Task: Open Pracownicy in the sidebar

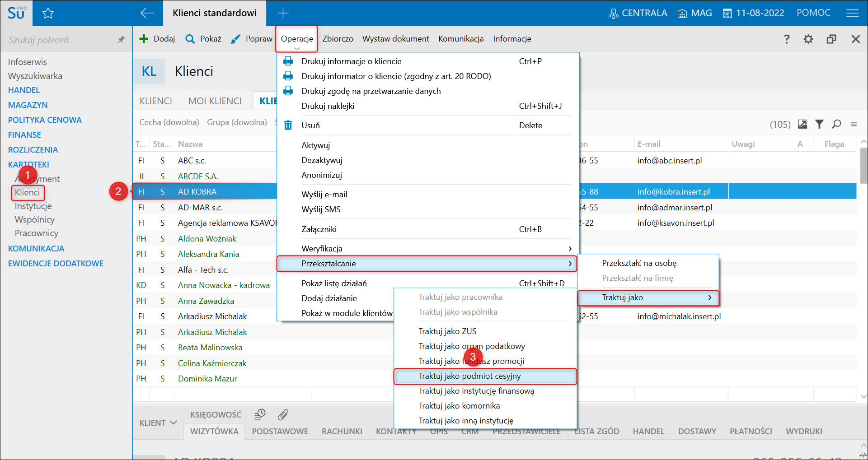Action: (x=37, y=233)
